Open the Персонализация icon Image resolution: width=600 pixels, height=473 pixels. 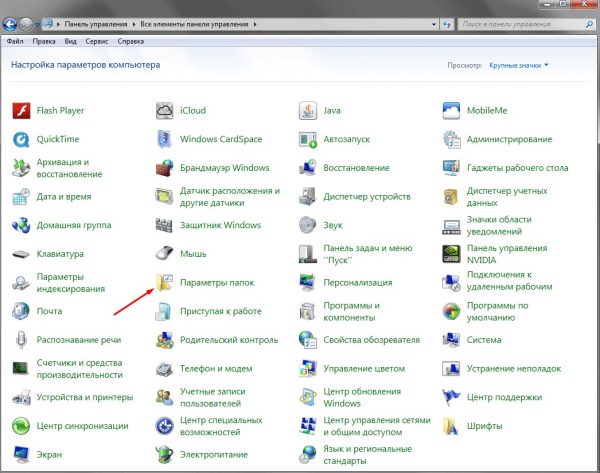point(308,283)
